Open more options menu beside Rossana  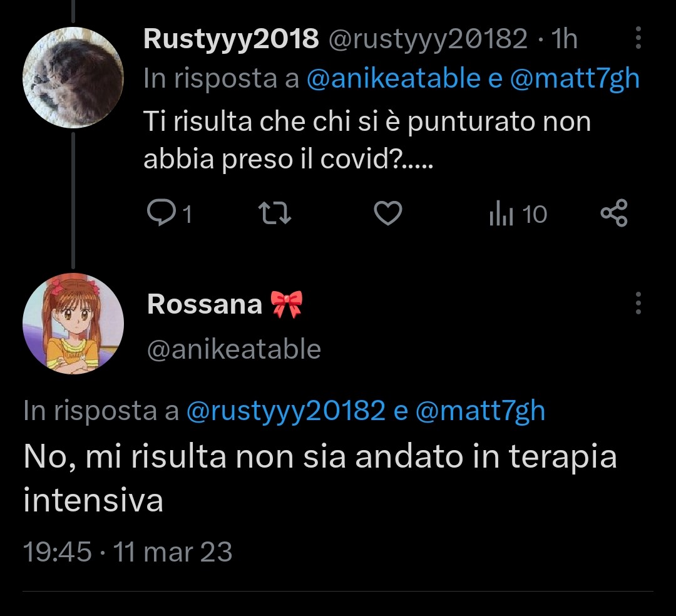(x=638, y=303)
